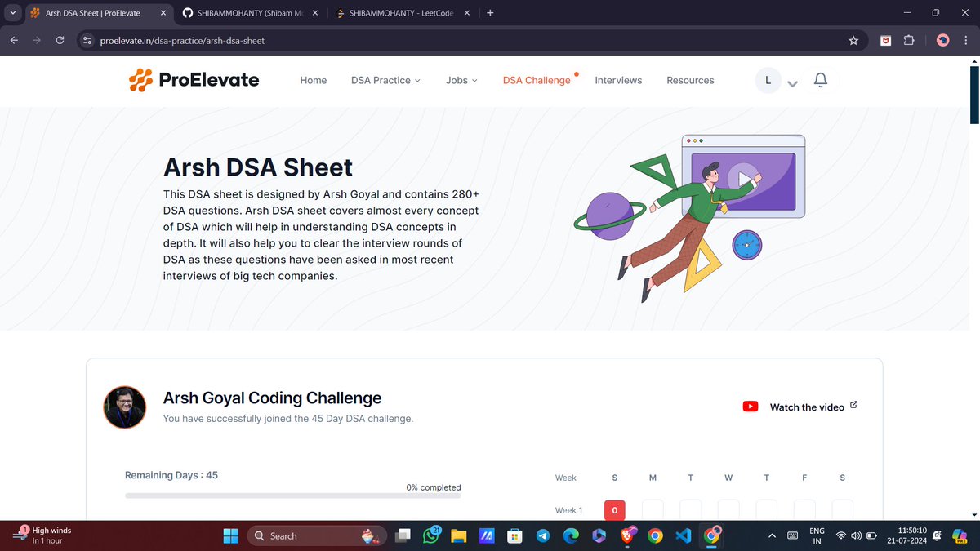980x551 pixels.
Task: Click the Week 1 Friday box
Action: pos(804,510)
